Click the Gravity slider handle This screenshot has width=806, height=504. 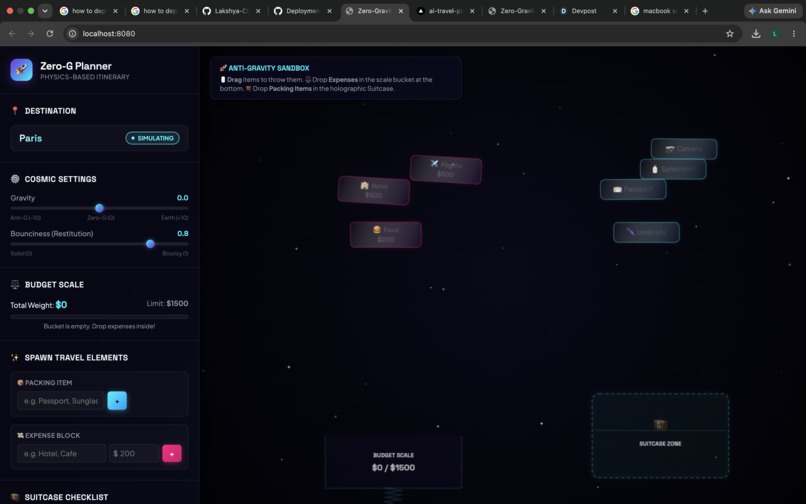[99, 208]
